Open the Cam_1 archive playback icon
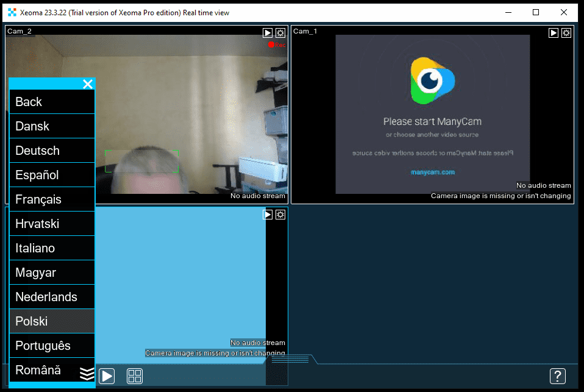 click(x=554, y=33)
